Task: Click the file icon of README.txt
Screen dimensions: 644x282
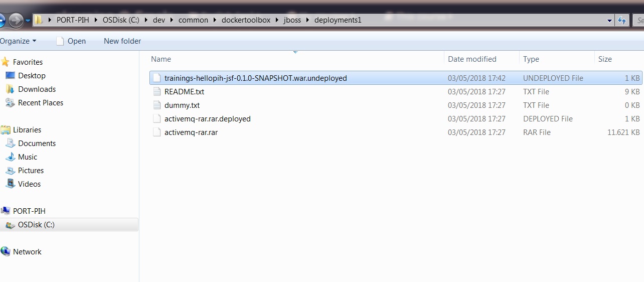Action: click(156, 92)
